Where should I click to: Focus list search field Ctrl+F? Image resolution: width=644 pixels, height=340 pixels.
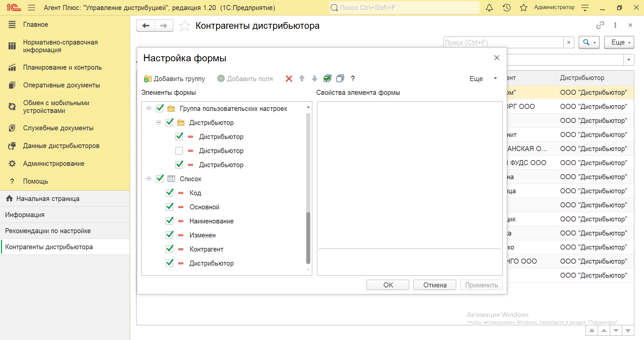pos(503,43)
